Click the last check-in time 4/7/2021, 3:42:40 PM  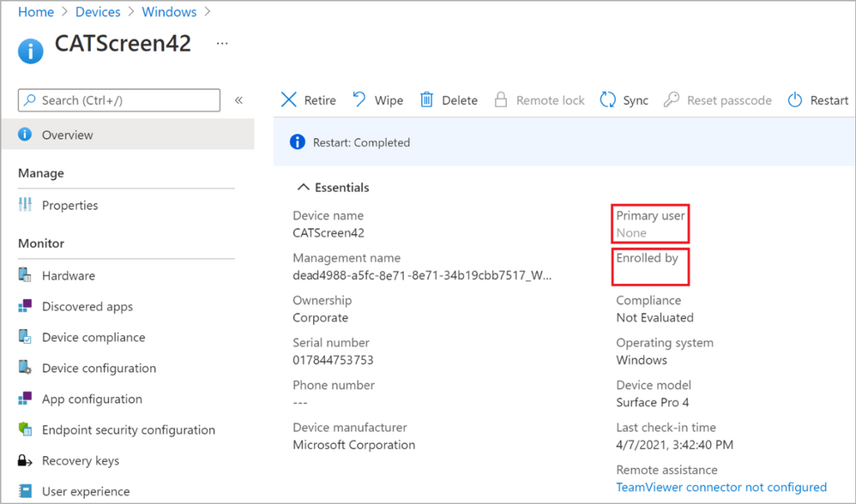pos(675,445)
